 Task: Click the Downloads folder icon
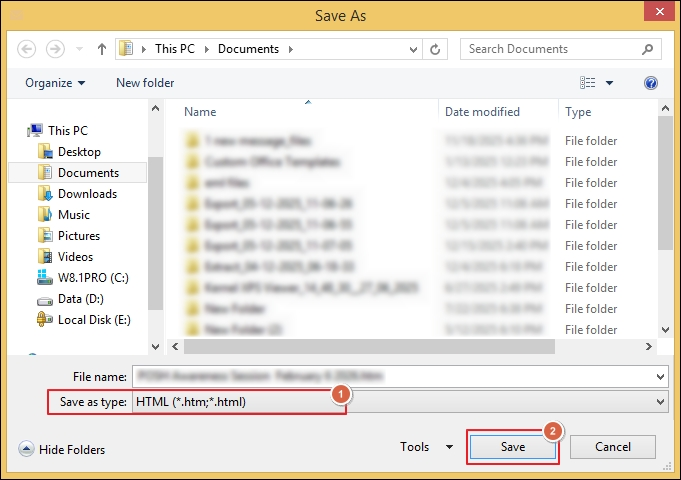pyautogui.click(x=45, y=193)
